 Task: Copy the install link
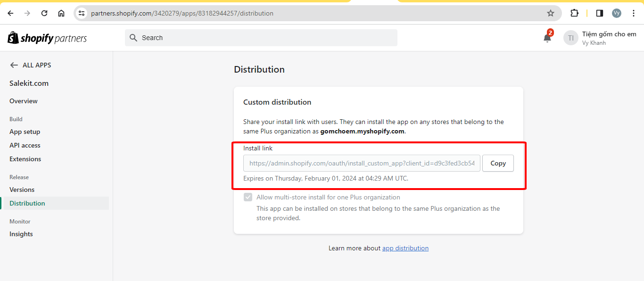tap(498, 163)
